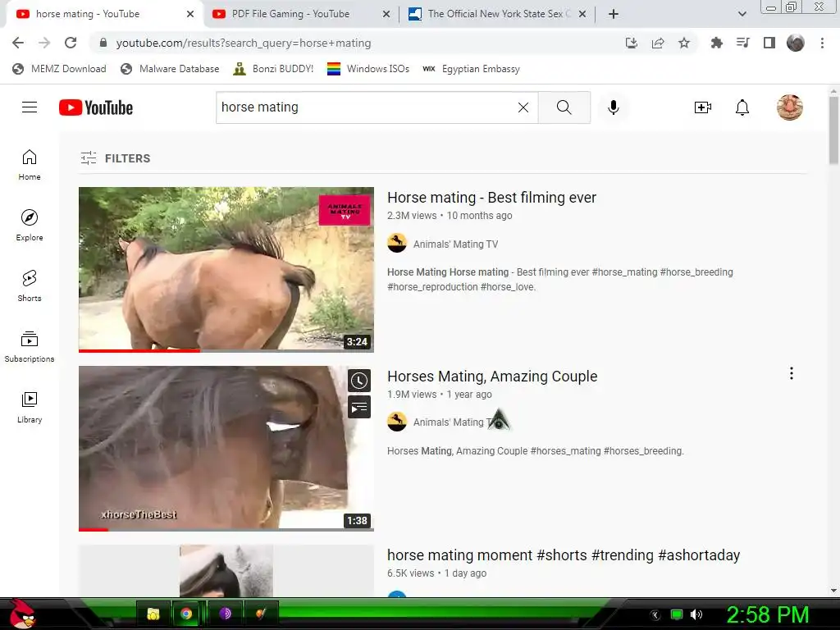This screenshot has width=840, height=630.
Task: Clear the search box with the X
Action: [x=523, y=107]
